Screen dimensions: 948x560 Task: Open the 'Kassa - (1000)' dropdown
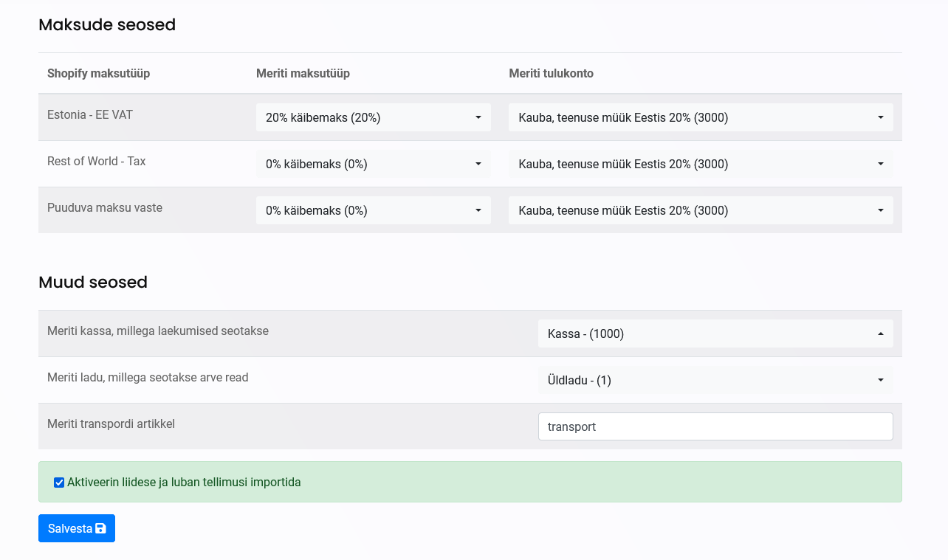tap(715, 333)
